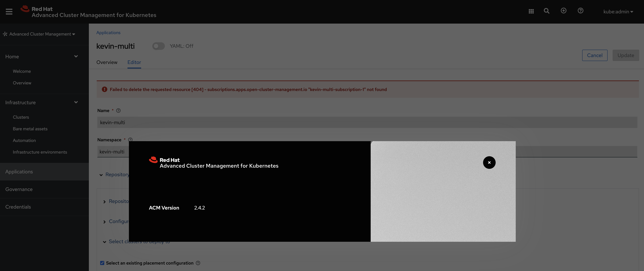Open the help question mark icon
Image resolution: width=644 pixels, height=271 pixels.
click(581, 11)
